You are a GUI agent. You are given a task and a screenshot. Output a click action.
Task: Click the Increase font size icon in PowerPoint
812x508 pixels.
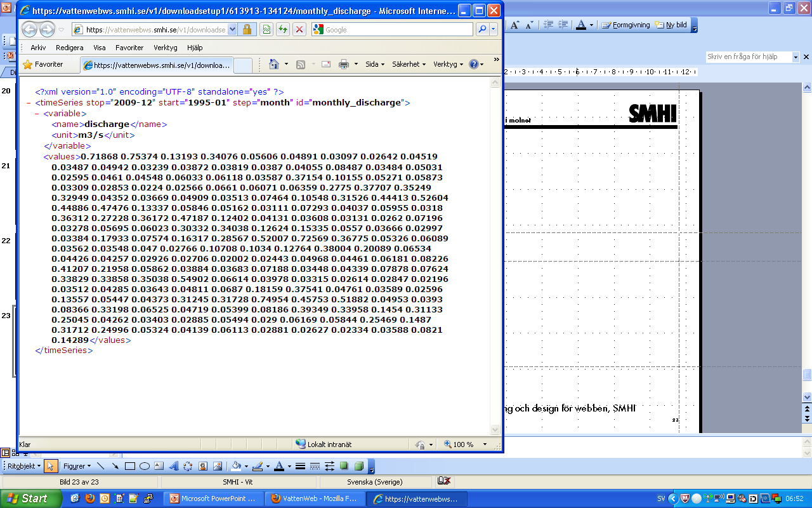(x=515, y=25)
